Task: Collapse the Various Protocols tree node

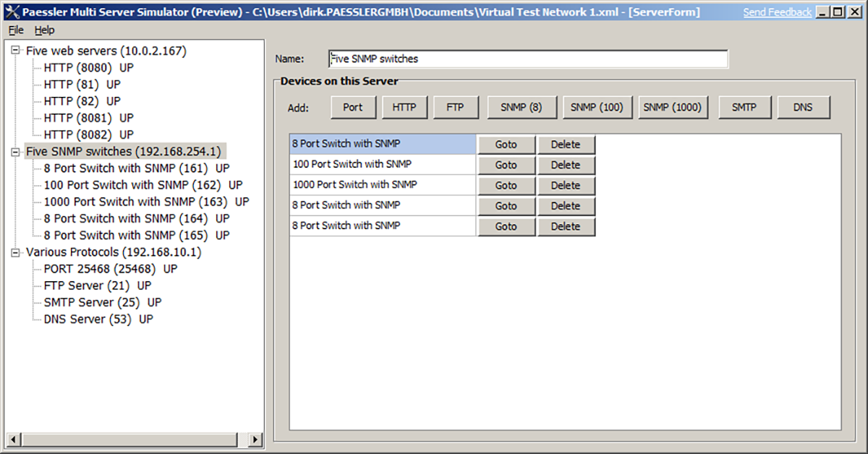Action: 16,252
